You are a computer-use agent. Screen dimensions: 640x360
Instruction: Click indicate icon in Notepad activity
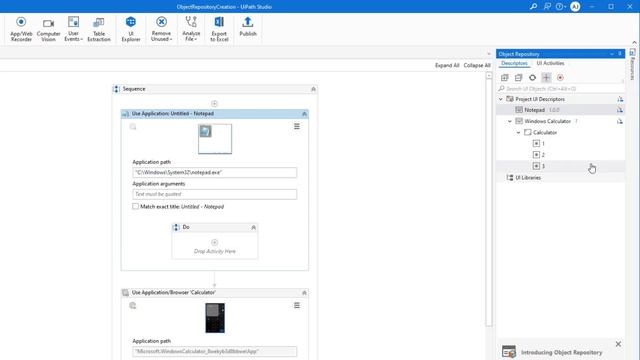click(x=133, y=127)
